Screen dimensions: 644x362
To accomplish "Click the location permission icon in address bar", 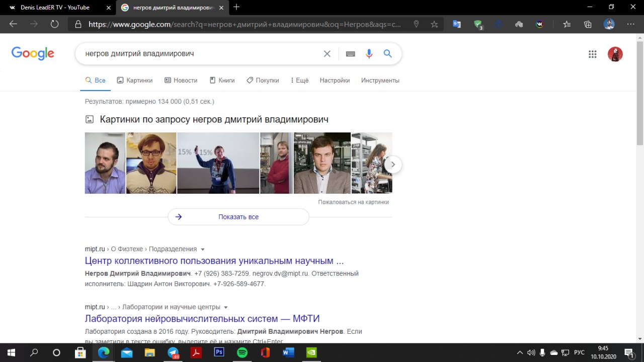I will (x=416, y=24).
